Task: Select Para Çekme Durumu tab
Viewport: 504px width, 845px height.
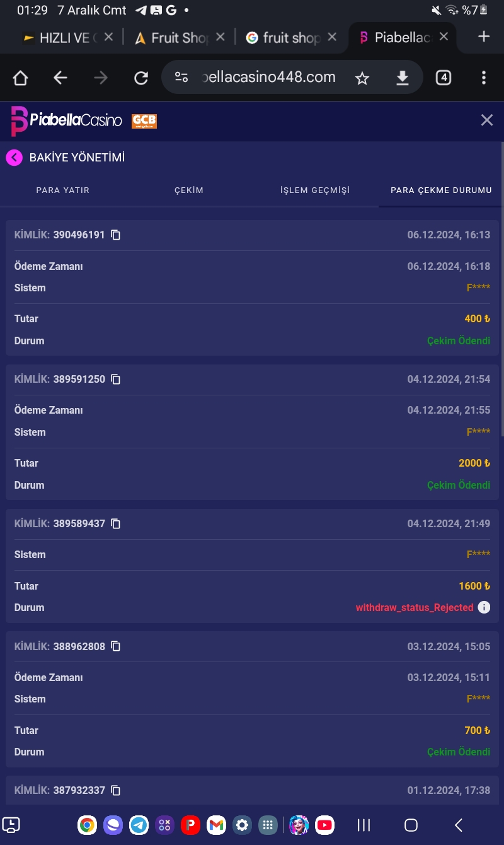Action: pyautogui.click(x=441, y=190)
